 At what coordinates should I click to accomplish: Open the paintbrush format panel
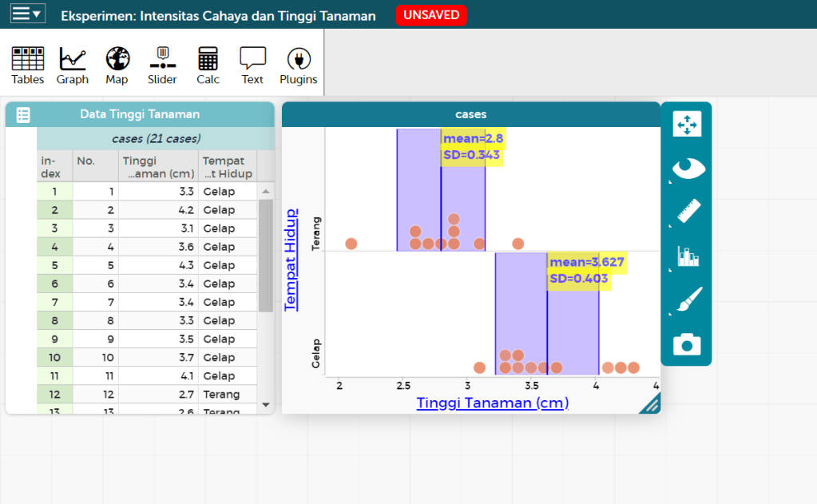pyautogui.click(x=686, y=300)
